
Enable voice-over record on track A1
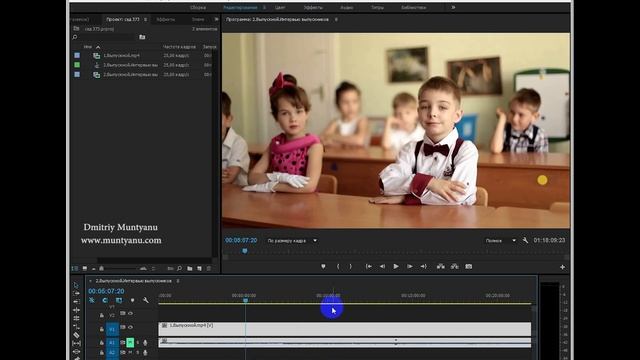(145, 342)
